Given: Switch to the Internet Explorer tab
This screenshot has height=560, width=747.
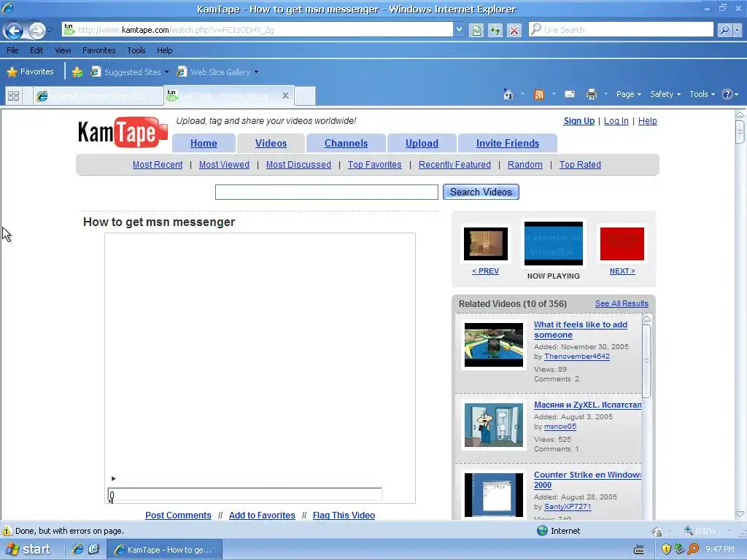Looking at the screenshot, I should tap(98, 96).
